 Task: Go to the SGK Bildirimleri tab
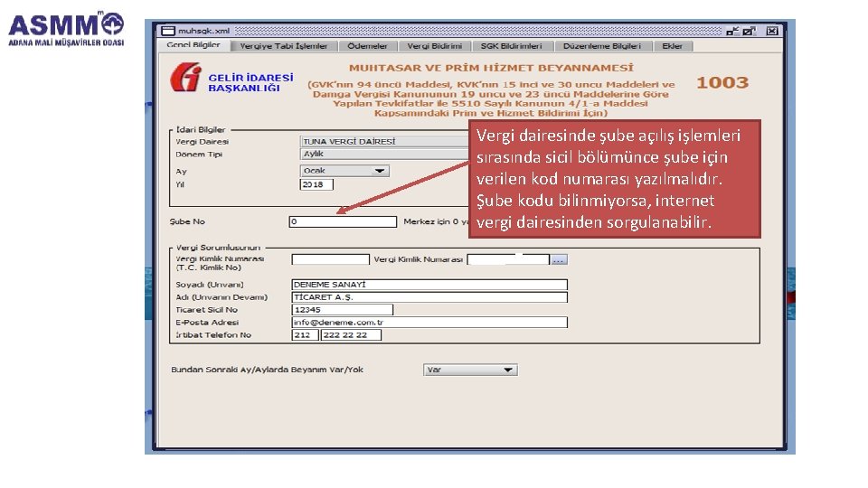[x=511, y=46]
